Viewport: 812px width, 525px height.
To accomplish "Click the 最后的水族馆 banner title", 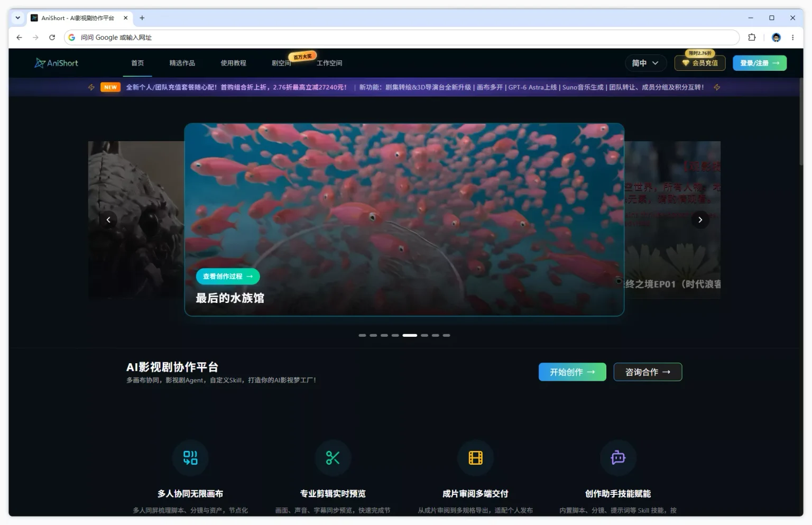I will pyautogui.click(x=230, y=298).
